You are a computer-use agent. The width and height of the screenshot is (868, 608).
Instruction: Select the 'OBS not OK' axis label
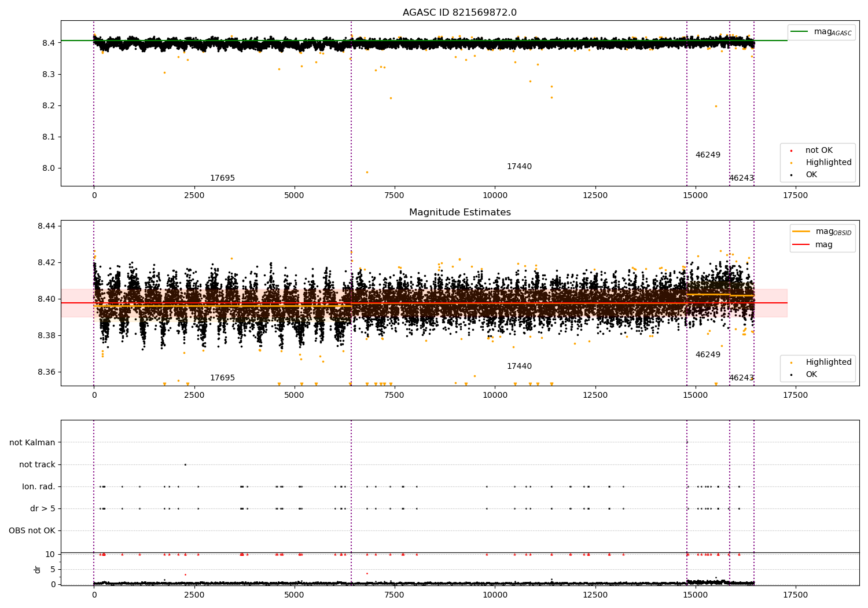tap(32, 530)
